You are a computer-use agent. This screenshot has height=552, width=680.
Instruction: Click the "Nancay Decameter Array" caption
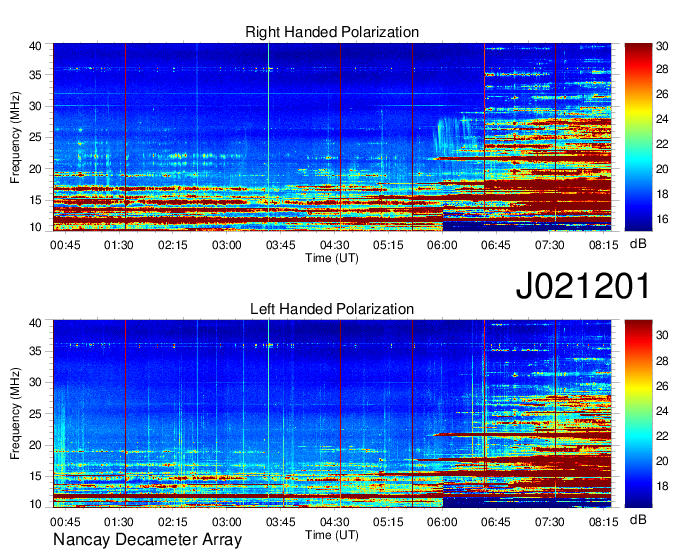click(147, 540)
